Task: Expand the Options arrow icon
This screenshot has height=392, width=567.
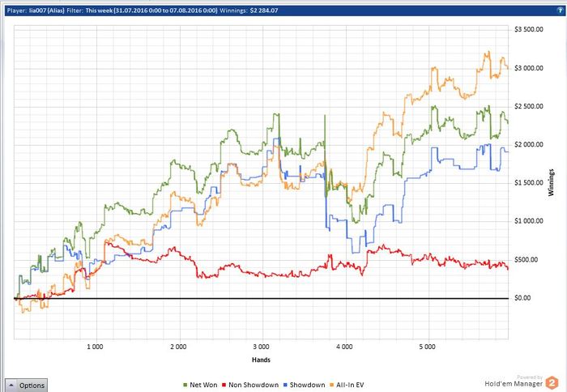Action: pos(11,386)
